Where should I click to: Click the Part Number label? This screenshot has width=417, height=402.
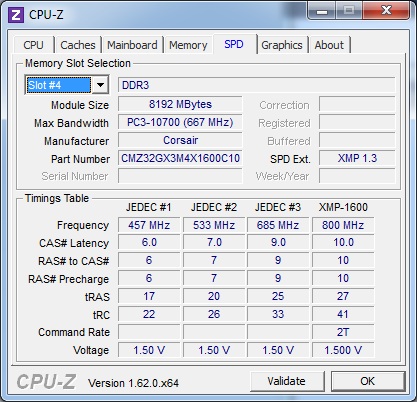tap(80, 159)
